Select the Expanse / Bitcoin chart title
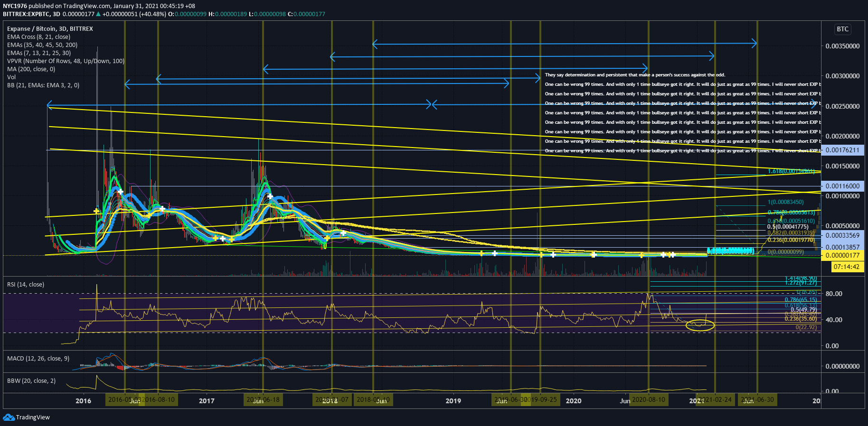Viewport: 868px width, 426px height. click(50, 29)
